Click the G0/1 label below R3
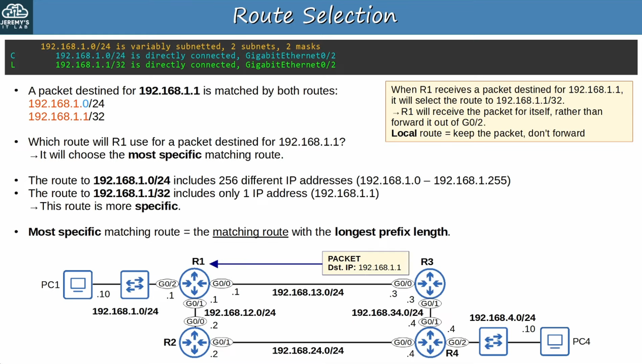Screen dimensions: 642x364 click(430, 303)
